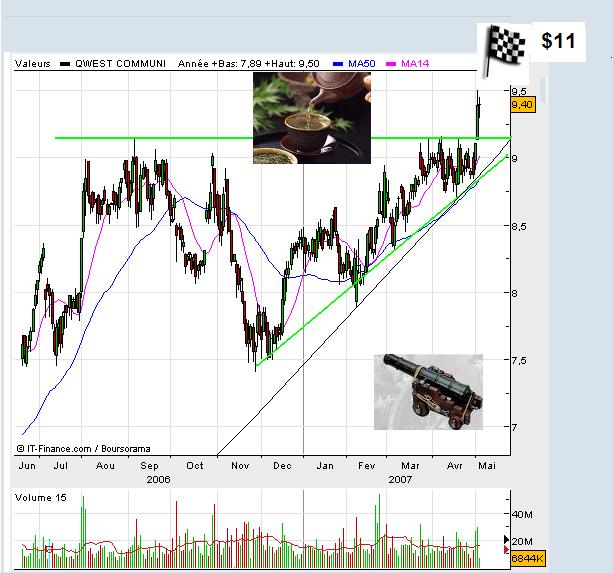Click the 9,5 price axis label
The height and width of the screenshot is (573, 613).
pyautogui.click(x=519, y=91)
